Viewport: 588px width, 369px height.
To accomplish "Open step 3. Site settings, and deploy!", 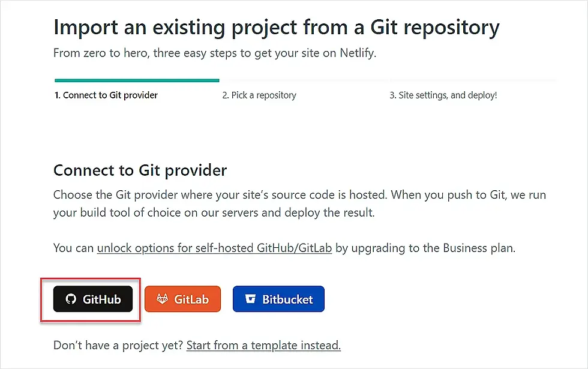I will pyautogui.click(x=443, y=95).
